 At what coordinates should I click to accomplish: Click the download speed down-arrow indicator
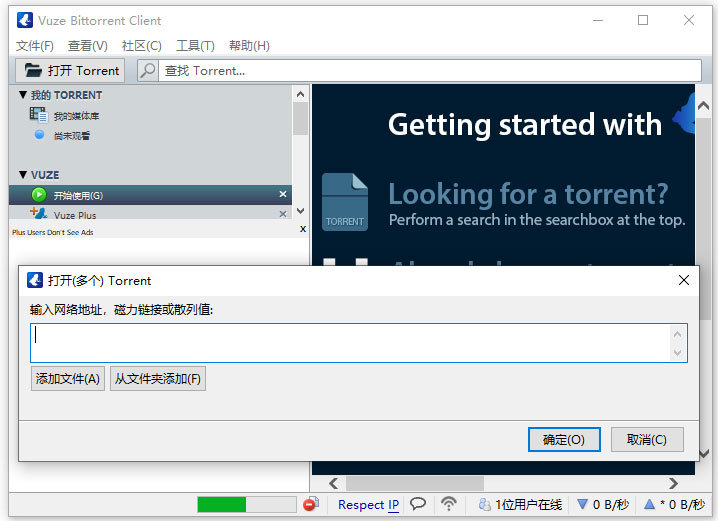click(582, 504)
